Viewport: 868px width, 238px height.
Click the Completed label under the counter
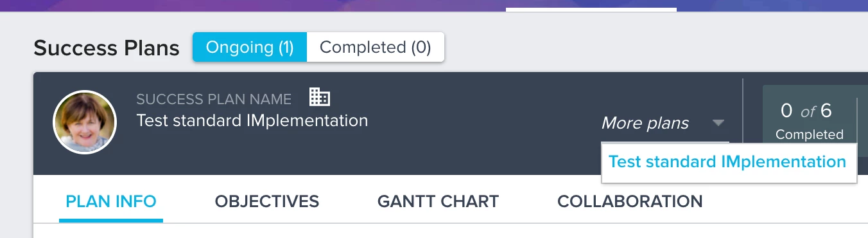[x=809, y=134]
